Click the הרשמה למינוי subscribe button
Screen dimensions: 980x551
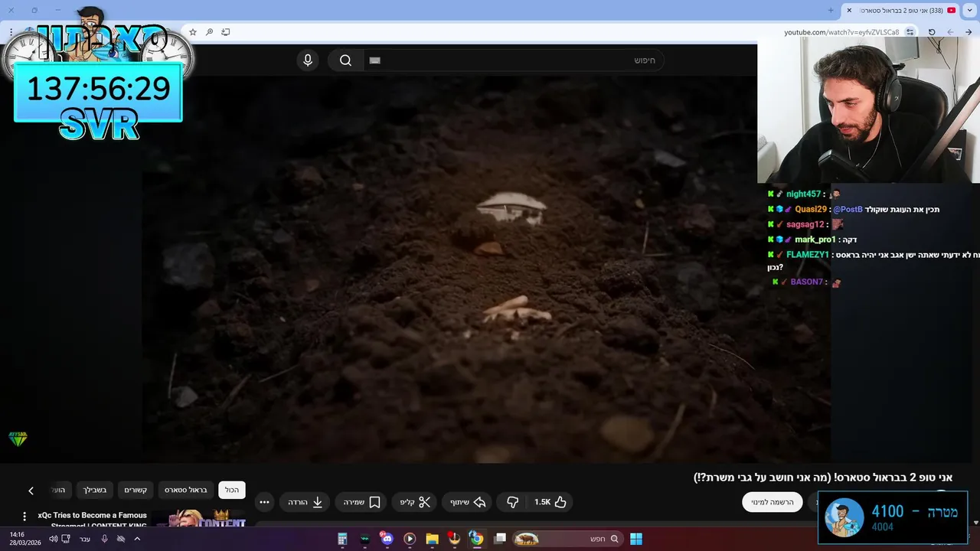[773, 502]
